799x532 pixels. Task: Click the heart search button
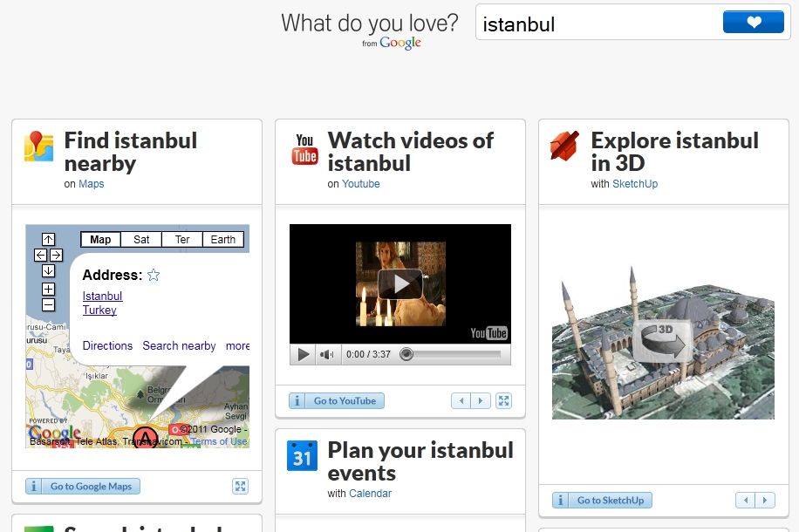point(753,23)
